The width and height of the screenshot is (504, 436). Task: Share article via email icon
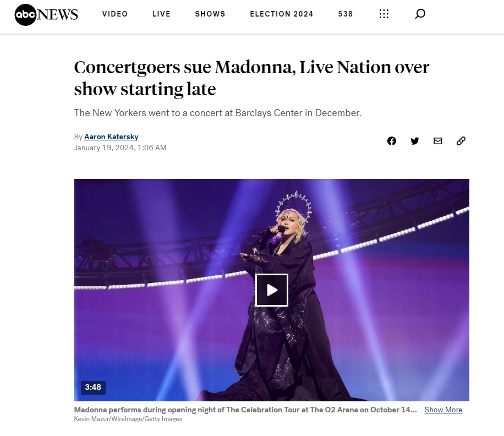(x=438, y=141)
